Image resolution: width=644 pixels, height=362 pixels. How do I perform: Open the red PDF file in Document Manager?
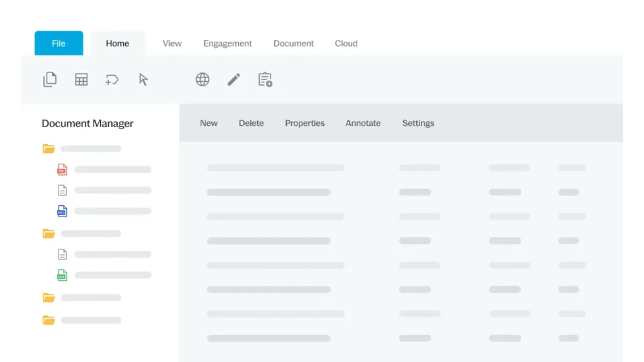tap(62, 169)
